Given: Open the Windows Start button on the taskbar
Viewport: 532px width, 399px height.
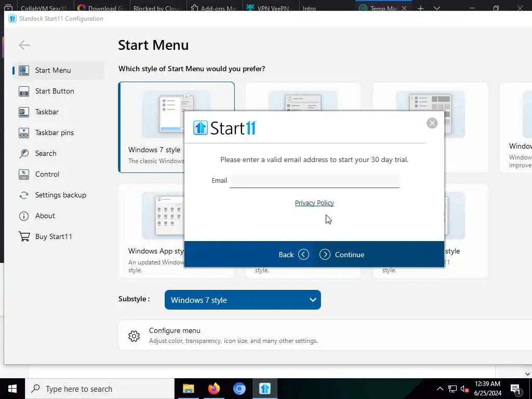Looking at the screenshot, I should (x=12, y=389).
